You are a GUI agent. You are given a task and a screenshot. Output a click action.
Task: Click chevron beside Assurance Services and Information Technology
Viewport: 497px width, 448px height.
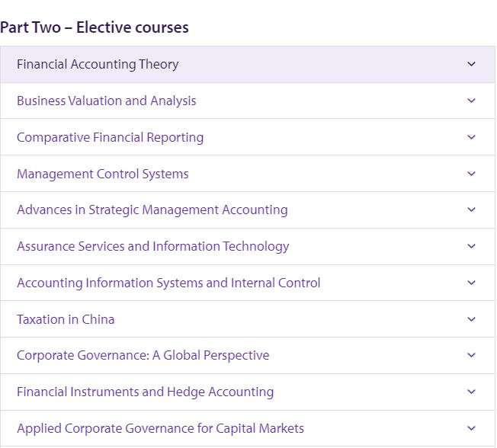pyautogui.click(x=471, y=246)
